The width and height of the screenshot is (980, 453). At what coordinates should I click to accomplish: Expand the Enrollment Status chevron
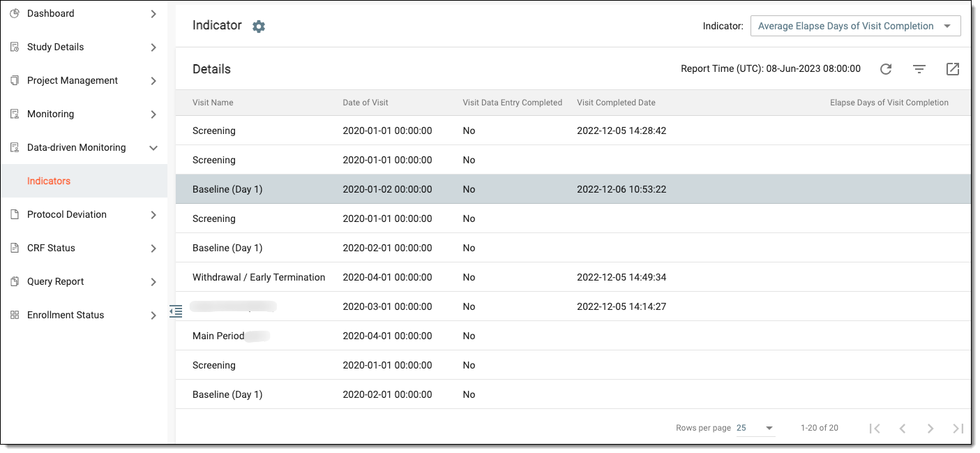tap(153, 315)
